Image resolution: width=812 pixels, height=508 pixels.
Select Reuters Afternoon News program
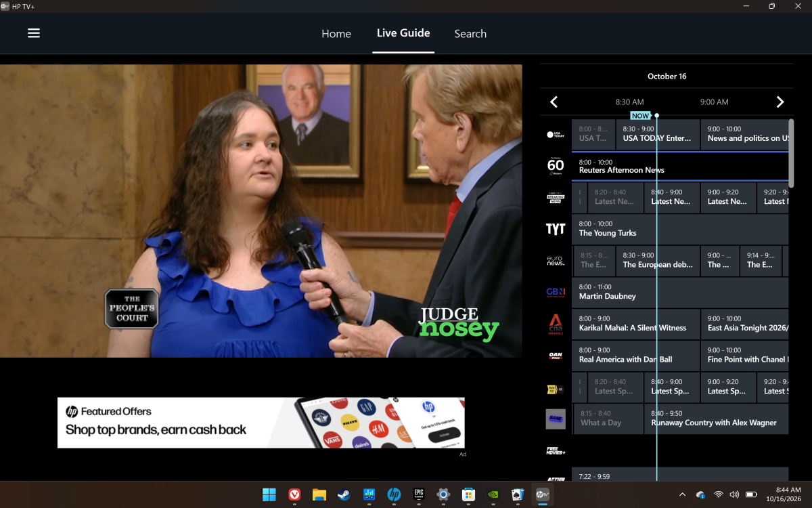(x=680, y=166)
